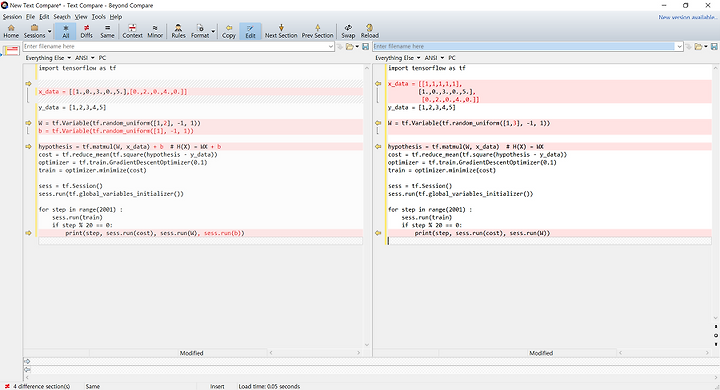The image size is (720, 390).
Task: Click the New version available link
Action: pos(687,17)
